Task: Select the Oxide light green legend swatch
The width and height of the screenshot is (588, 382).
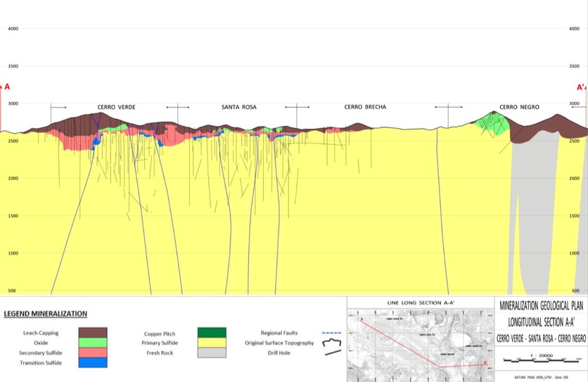Action: (93, 343)
